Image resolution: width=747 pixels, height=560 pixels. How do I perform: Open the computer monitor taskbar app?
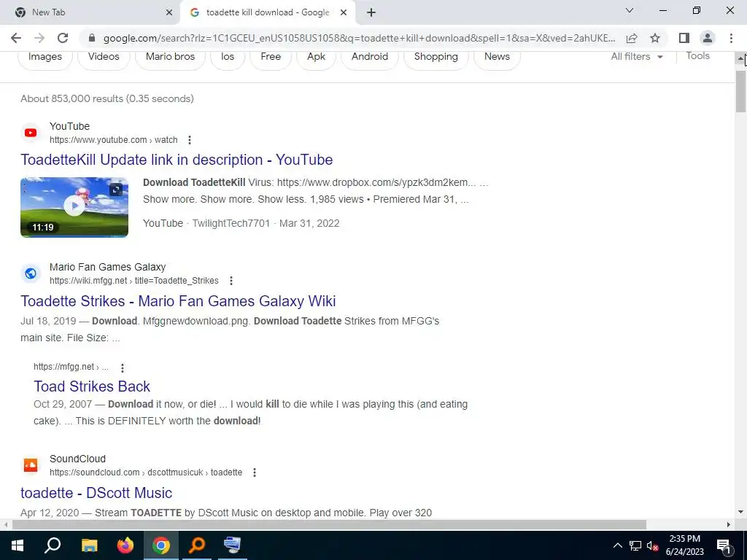pyautogui.click(x=233, y=545)
